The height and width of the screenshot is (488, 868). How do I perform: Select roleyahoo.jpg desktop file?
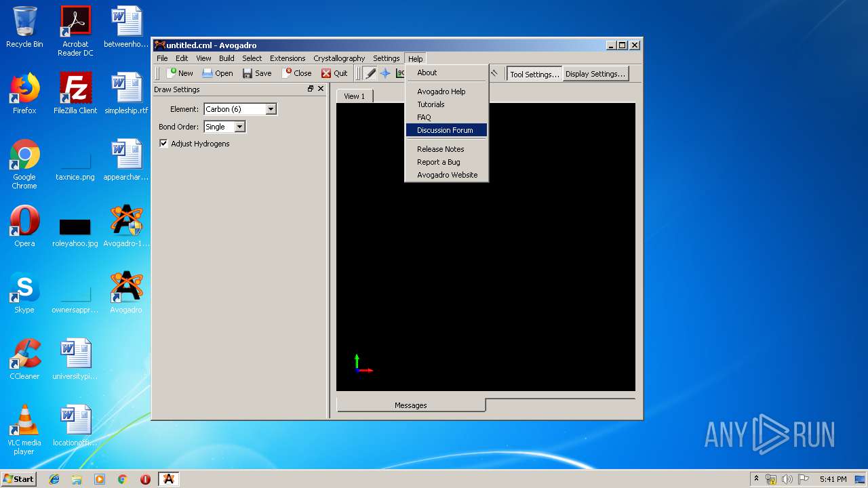point(75,231)
